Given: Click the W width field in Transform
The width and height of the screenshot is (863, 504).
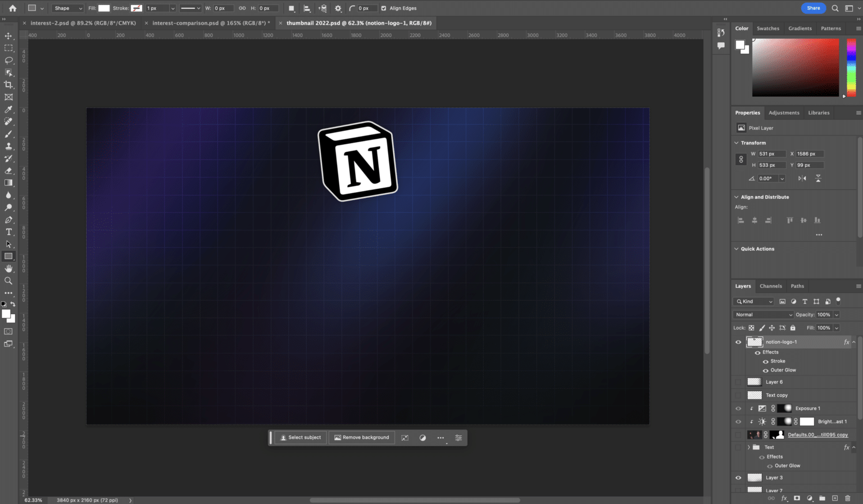Looking at the screenshot, I should 771,154.
